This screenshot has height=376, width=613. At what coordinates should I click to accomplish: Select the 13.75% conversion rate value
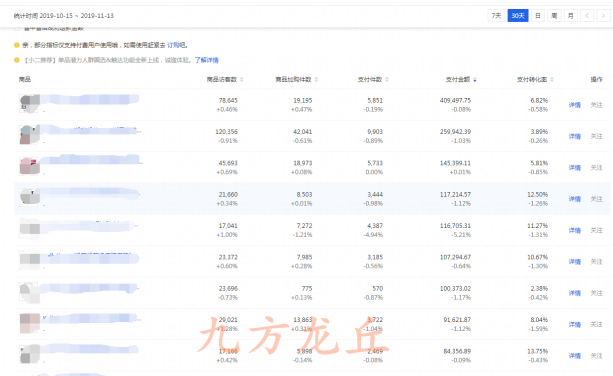(x=538, y=351)
